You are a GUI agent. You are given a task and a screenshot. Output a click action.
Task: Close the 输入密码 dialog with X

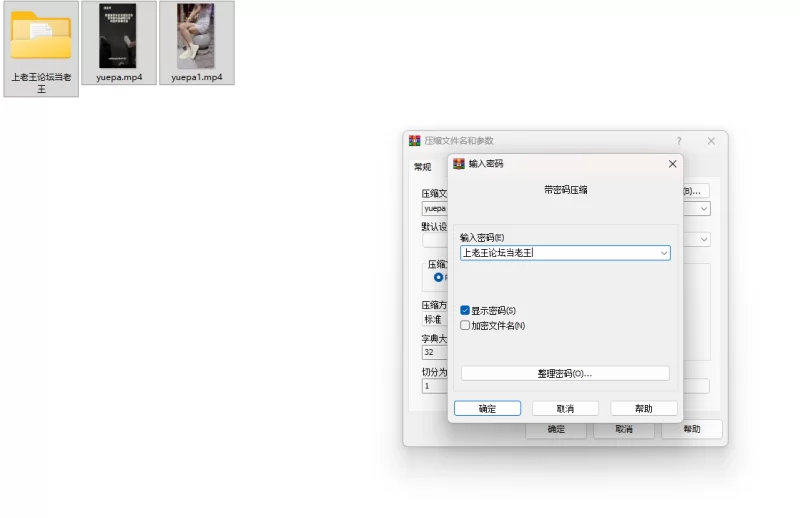(x=672, y=164)
